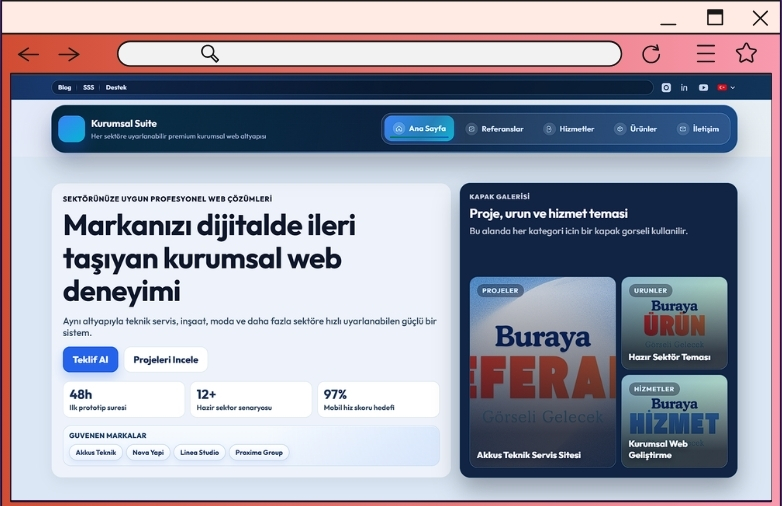
Task: Close the browser window
Action: click(760, 18)
